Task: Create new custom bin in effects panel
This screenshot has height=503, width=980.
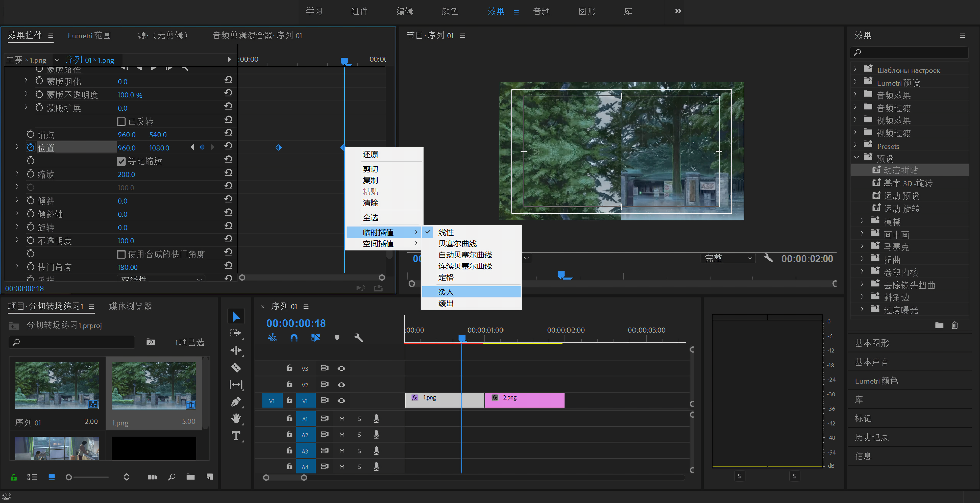Action: click(939, 325)
